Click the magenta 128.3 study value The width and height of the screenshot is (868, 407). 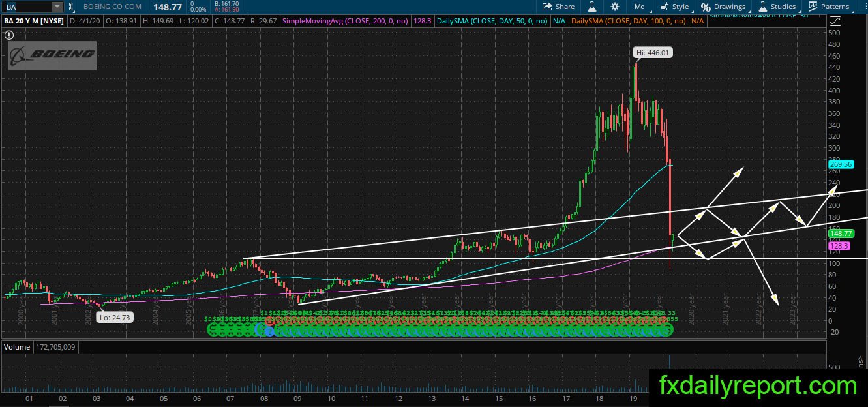423,21
